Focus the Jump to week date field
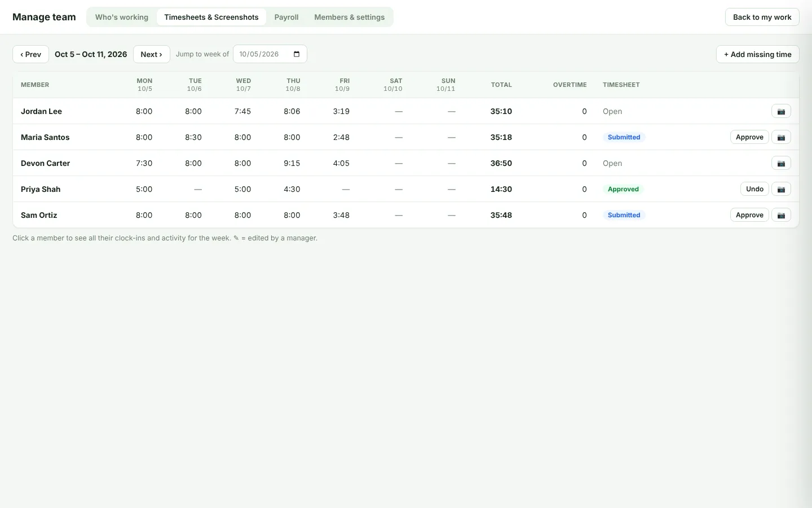The image size is (812, 508). click(270, 54)
